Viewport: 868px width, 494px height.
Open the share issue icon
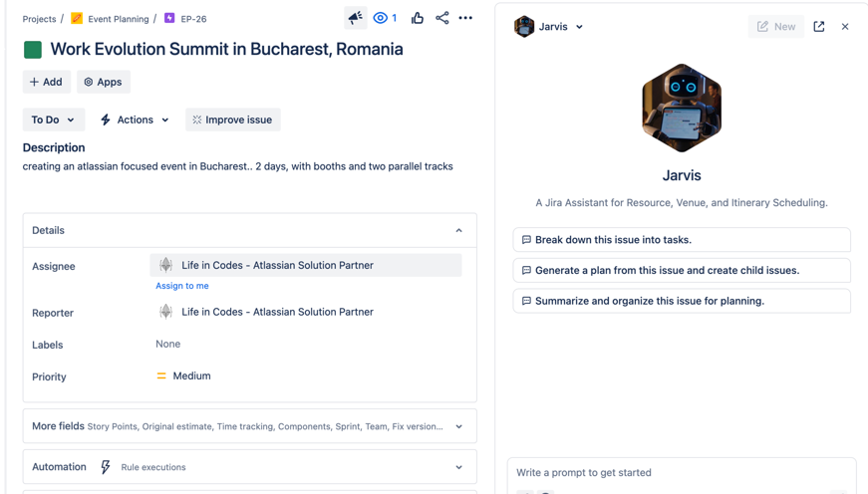[442, 18]
